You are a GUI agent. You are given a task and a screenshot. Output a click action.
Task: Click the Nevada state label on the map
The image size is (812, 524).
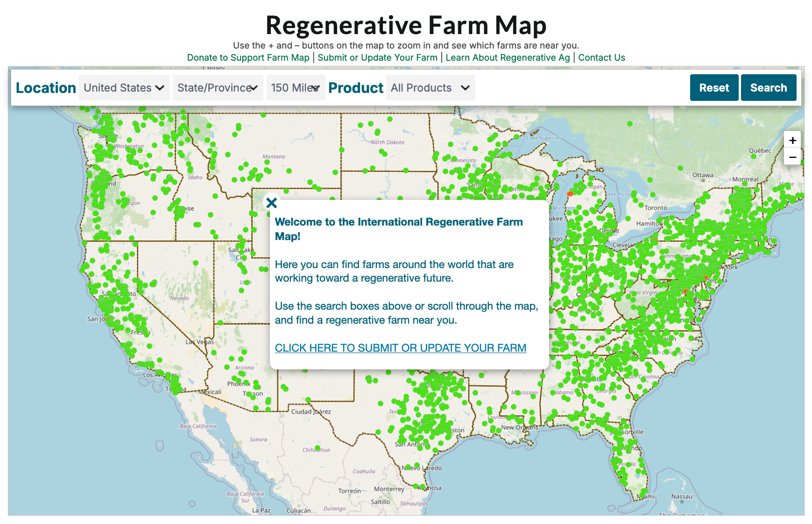point(179,298)
